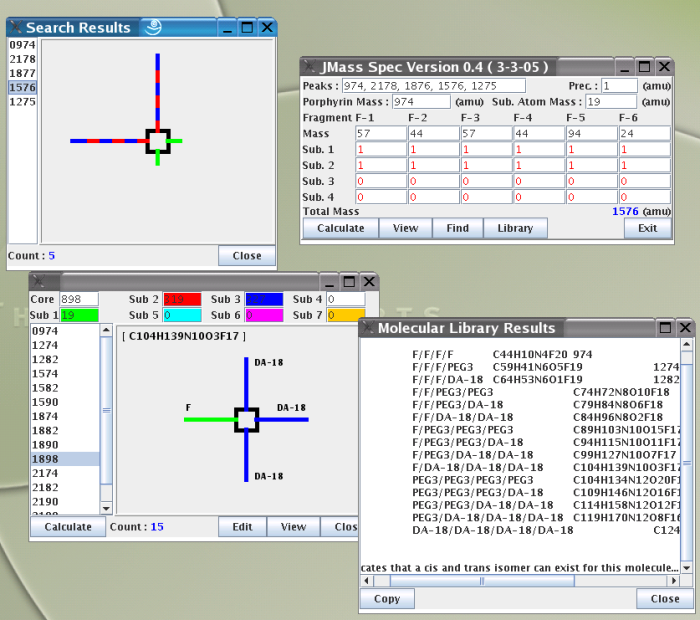
Task: Click Library Results vertical scroll up arrow
Action: tap(687, 344)
